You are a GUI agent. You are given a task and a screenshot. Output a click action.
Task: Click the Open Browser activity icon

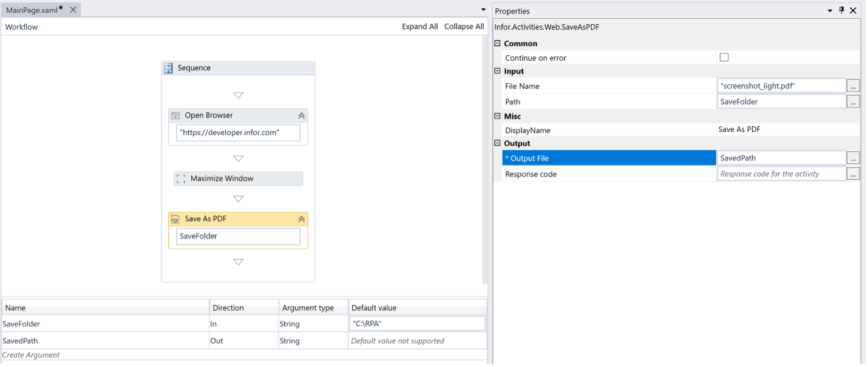(x=175, y=115)
